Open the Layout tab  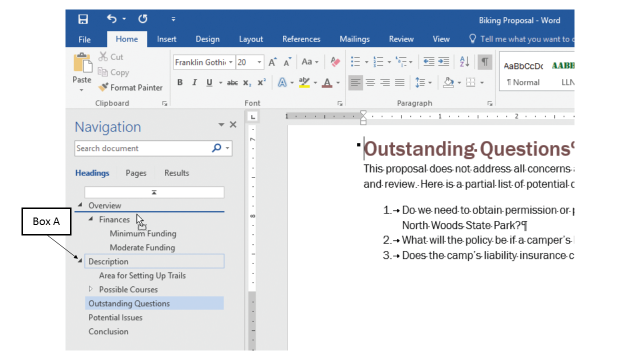pyautogui.click(x=251, y=39)
